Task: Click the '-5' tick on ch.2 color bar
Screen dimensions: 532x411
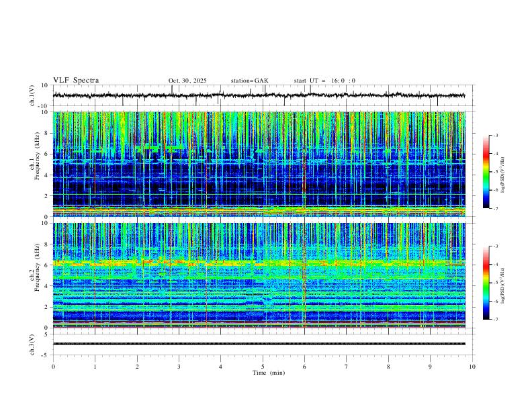Action: point(495,283)
